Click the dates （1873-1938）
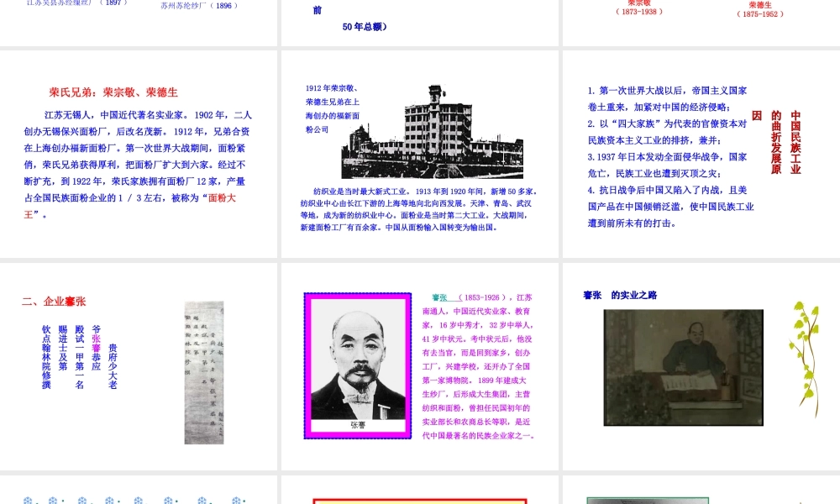This screenshot has height=504, width=840. click(639, 11)
